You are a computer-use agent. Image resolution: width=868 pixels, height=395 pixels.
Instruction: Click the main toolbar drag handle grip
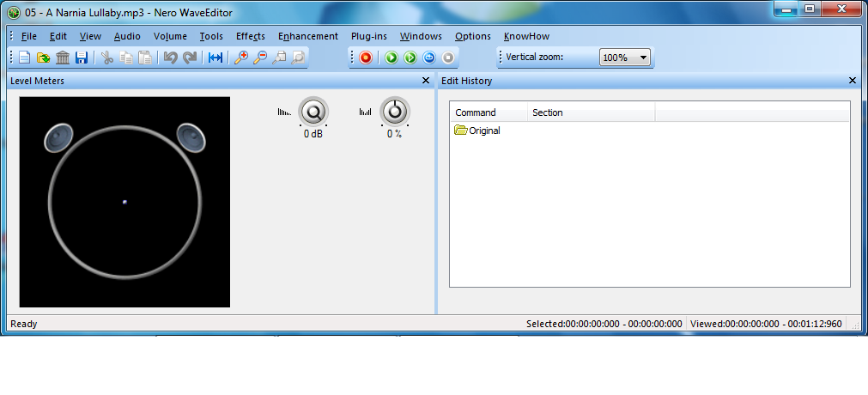tap(12, 58)
